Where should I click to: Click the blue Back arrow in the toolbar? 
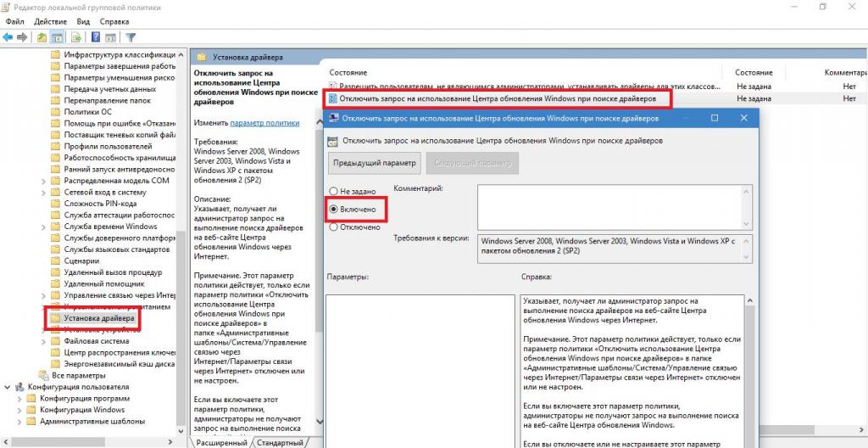(x=8, y=37)
